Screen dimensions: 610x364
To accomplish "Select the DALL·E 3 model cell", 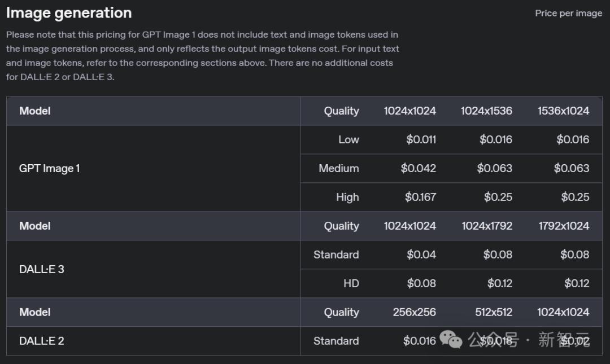I will click(x=42, y=269).
